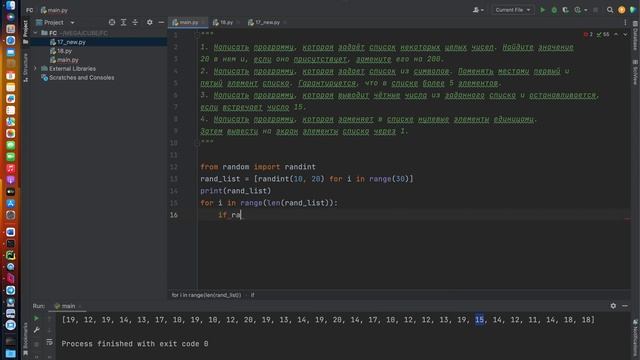Select 18.py in the project tree
This screenshot has width=640, height=360.
[64, 51]
